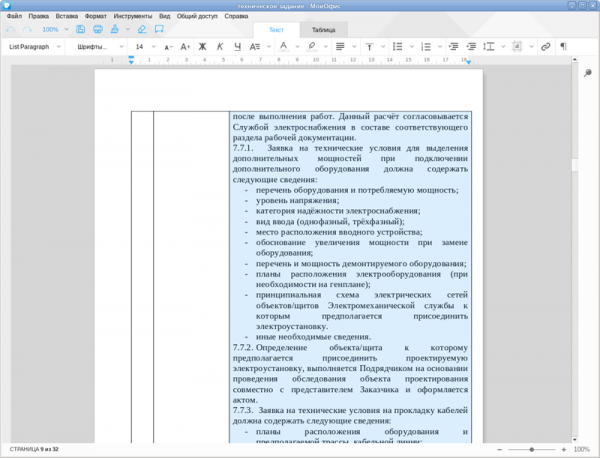Click the Save document icon
Screen dimensions: 600x458
click(79, 29)
